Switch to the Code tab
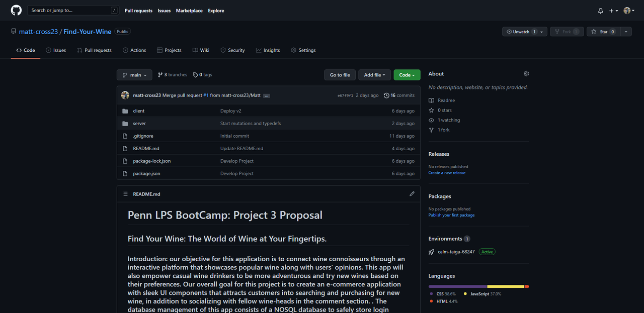 click(x=26, y=50)
